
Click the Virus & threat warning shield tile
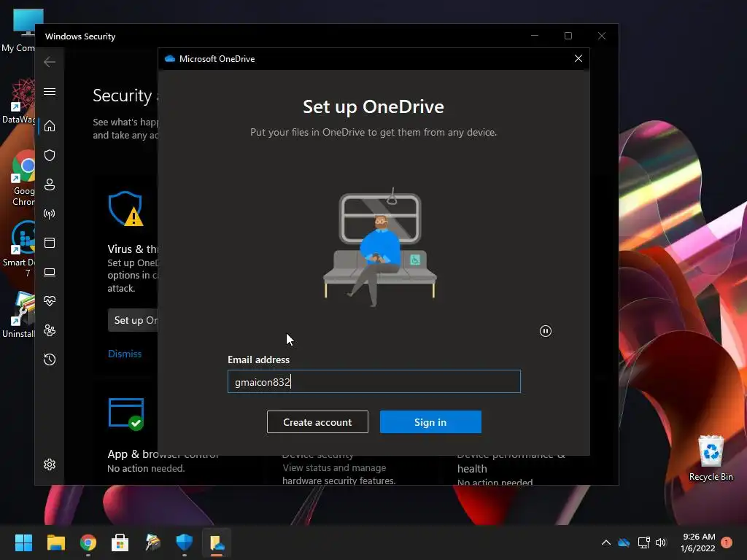pyautogui.click(x=125, y=208)
